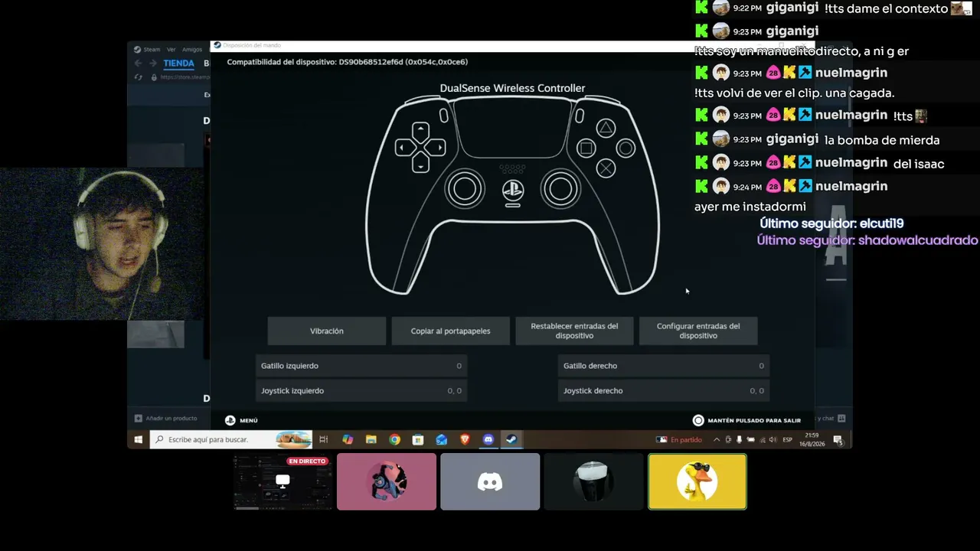The image size is (980, 551).
Task: Open the Steam friends and chat icon
Action: point(841,419)
